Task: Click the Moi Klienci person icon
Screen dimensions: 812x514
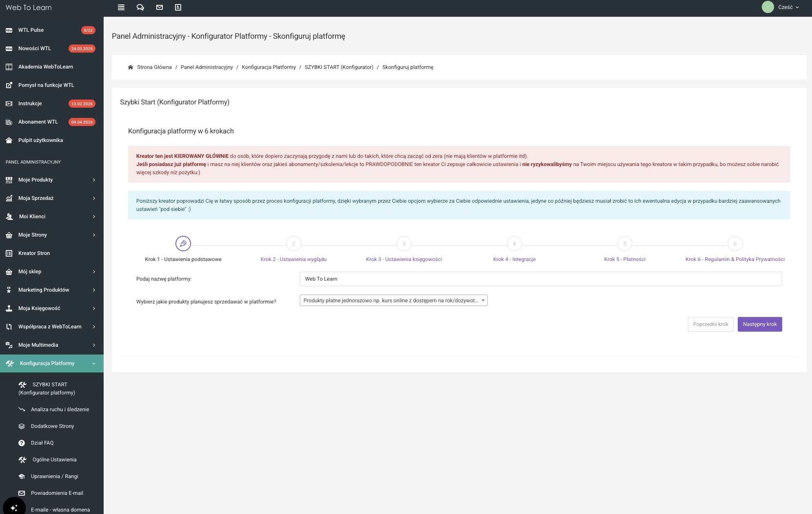Action: point(9,217)
